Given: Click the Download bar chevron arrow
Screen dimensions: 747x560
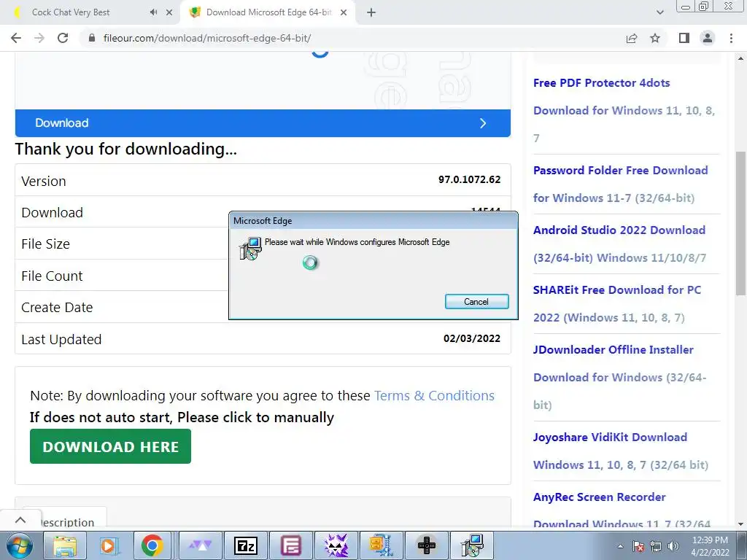Looking at the screenshot, I should point(483,123).
